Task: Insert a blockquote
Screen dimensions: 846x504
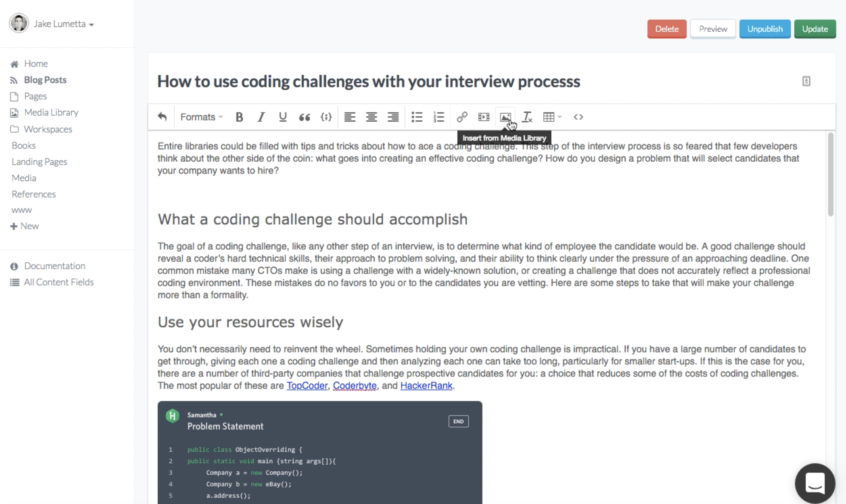Action: click(x=305, y=117)
